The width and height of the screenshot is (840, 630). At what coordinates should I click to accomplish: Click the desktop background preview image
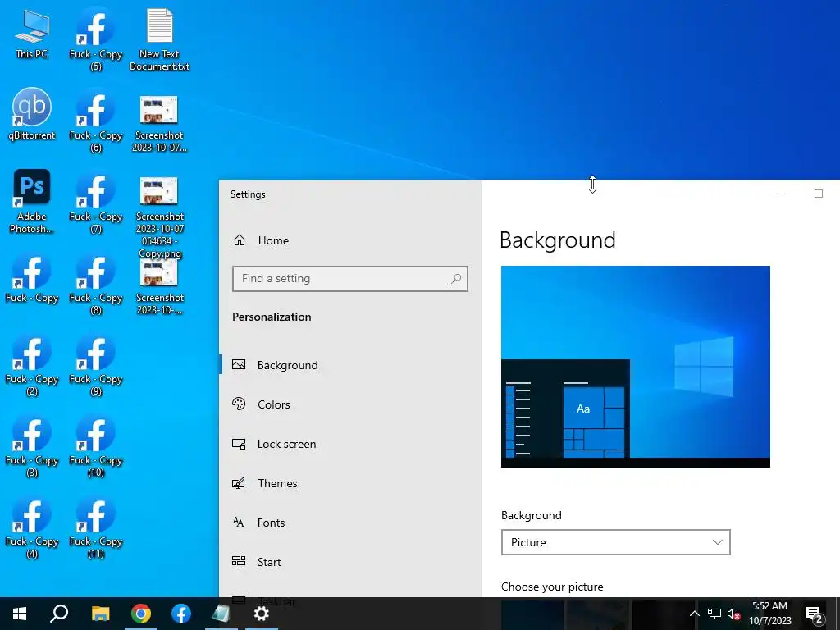(x=636, y=367)
